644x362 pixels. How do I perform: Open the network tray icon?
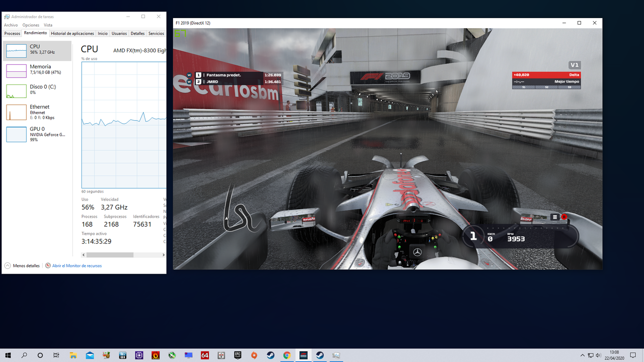coord(591,355)
